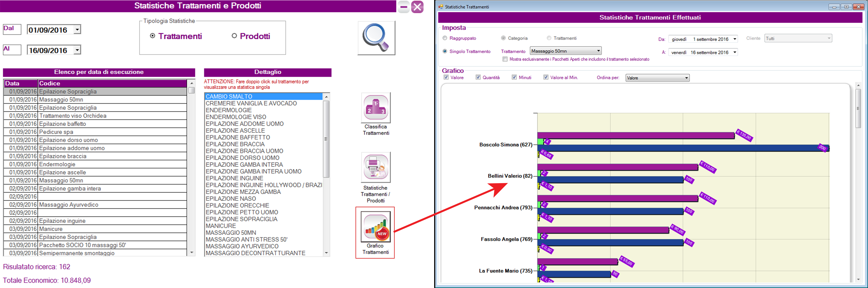Click chart panel scroll-down arrow
868x288 pixels.
tap(858, 279)
